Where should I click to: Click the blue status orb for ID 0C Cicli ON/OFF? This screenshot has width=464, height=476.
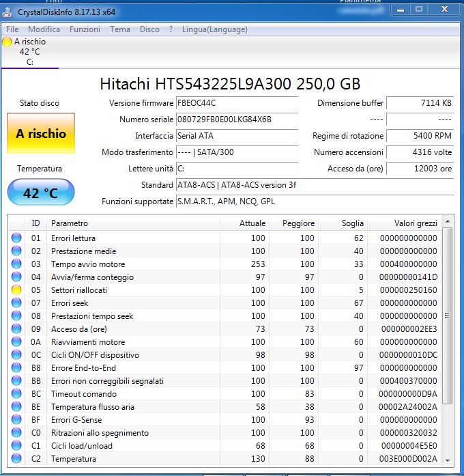point(16,354)
